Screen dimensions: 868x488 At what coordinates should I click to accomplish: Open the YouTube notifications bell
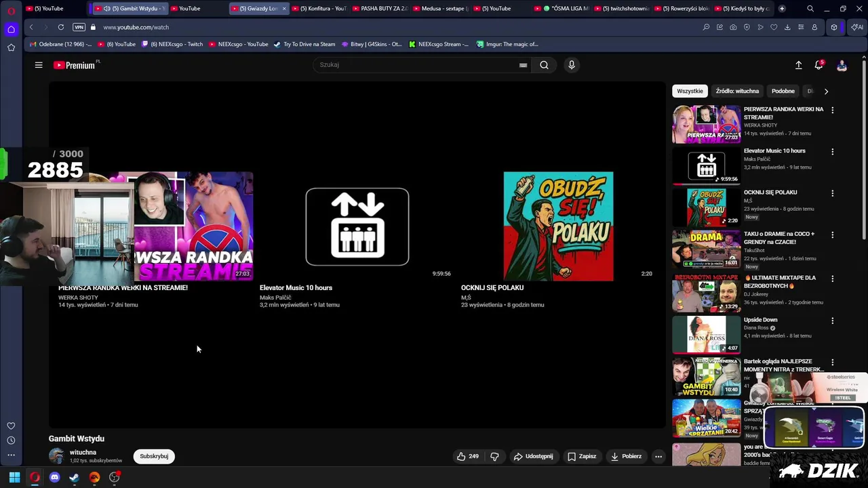coord(819,65)
